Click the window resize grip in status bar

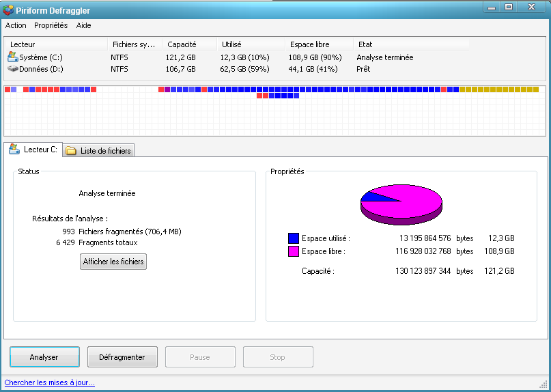click(543, 384)
